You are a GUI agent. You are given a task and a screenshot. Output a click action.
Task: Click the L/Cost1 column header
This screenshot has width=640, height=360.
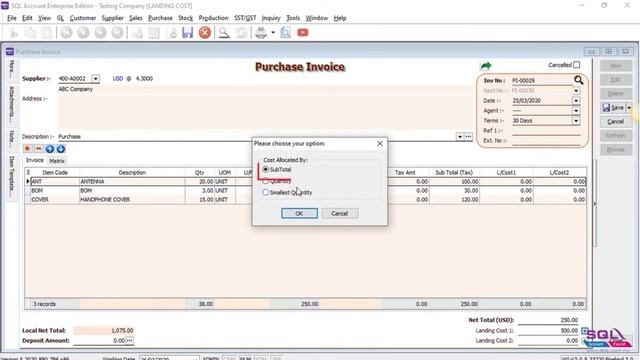pyautogui.click(x=506, y=173)
